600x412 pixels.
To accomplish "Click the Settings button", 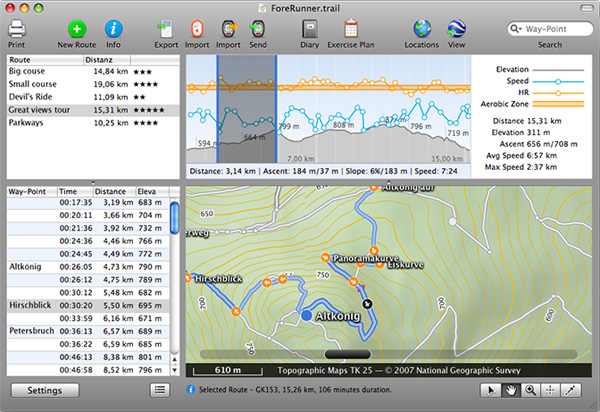I will click(x=44, y=389).
